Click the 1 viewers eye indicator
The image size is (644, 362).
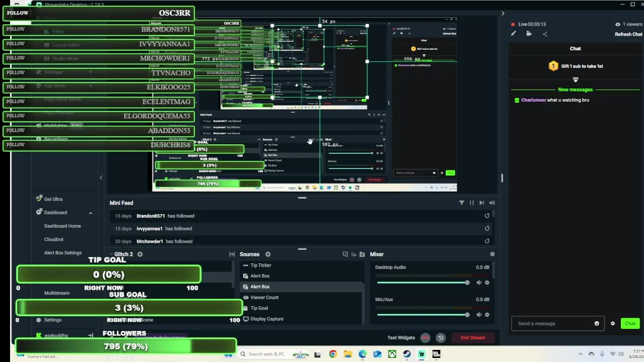(629, 24)
